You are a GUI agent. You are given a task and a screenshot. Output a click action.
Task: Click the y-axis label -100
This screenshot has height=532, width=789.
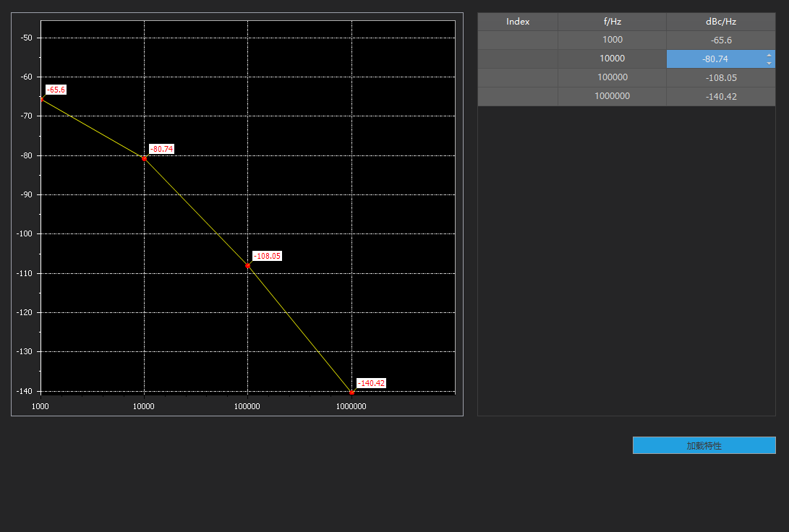(24, 233)
